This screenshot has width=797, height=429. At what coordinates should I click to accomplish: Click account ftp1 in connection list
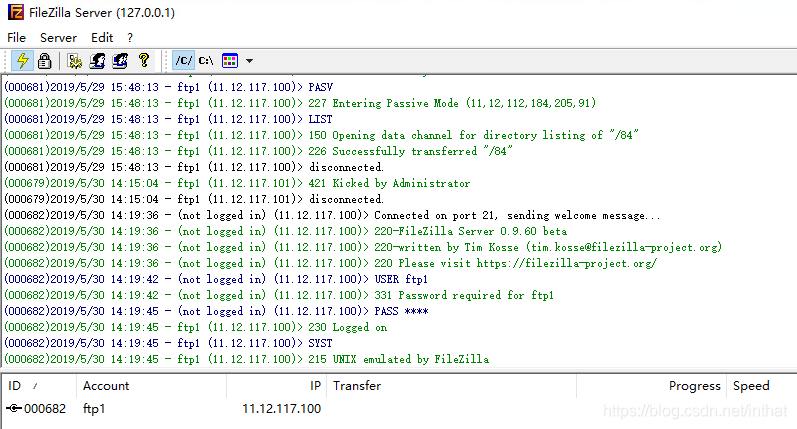point(94,409)
